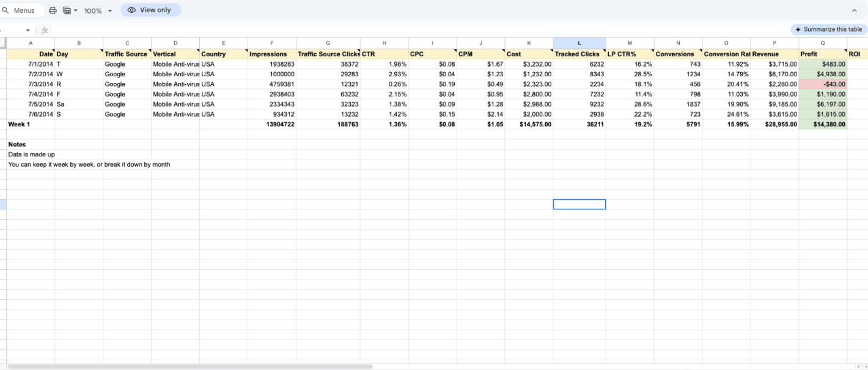Click the conversion rate 24.61% cell
The width and height of the screenshot is (868, 370).
726,114
